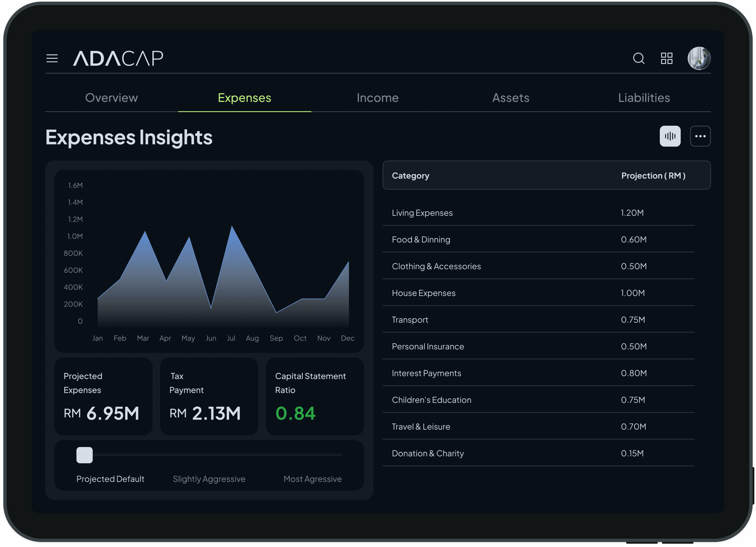Image resolution: width=756 pixels, height=547 pixels.
Task: Open the three-dots more options menu
Action: (x=700, y=136)
